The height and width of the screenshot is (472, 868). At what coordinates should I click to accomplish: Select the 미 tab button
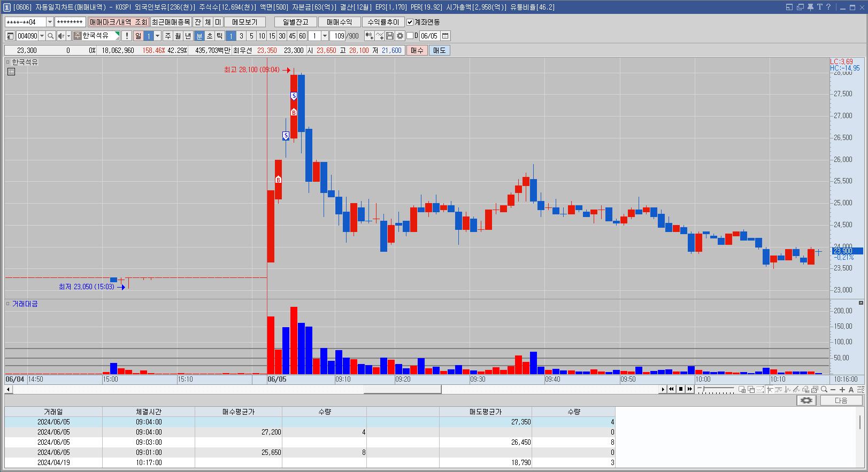click(x=218, y=22)
